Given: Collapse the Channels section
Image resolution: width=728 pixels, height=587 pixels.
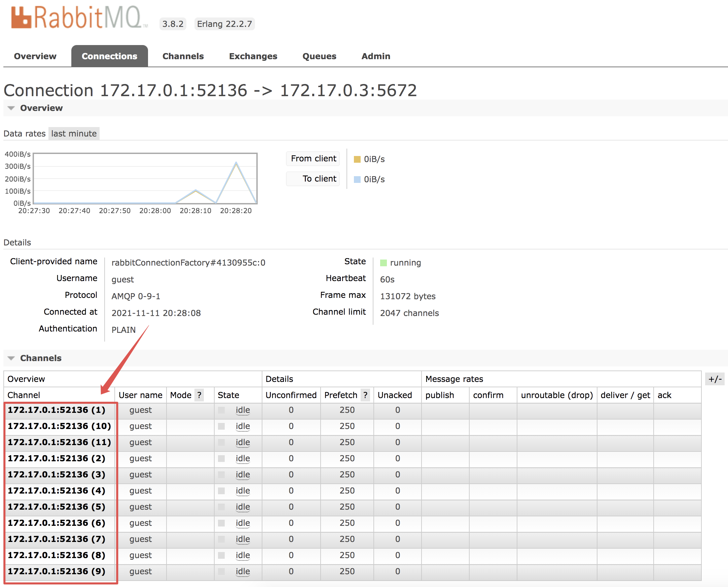Looking at the screenshot, I should click(11, 358).
